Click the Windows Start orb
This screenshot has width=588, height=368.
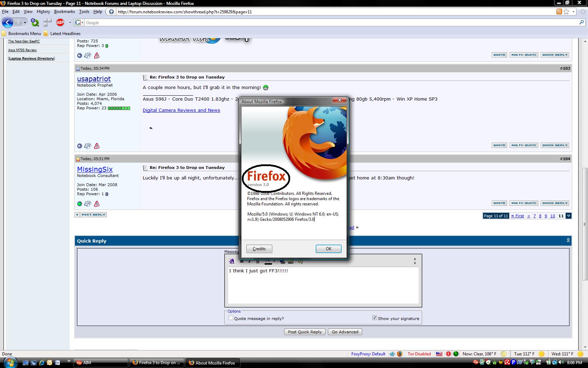(9, 362)
